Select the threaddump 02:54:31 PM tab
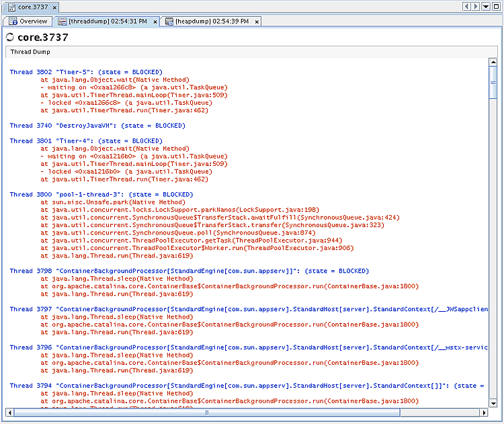 [x=108, y=22]
